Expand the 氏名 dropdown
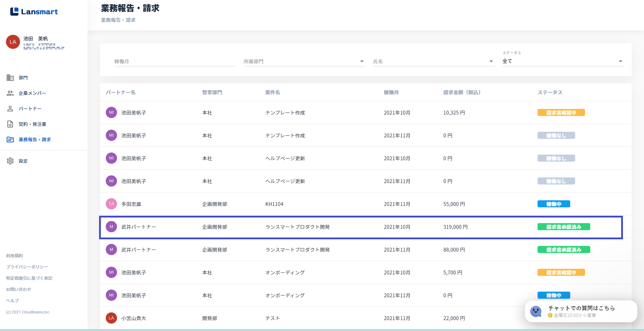 click(491, 61)
